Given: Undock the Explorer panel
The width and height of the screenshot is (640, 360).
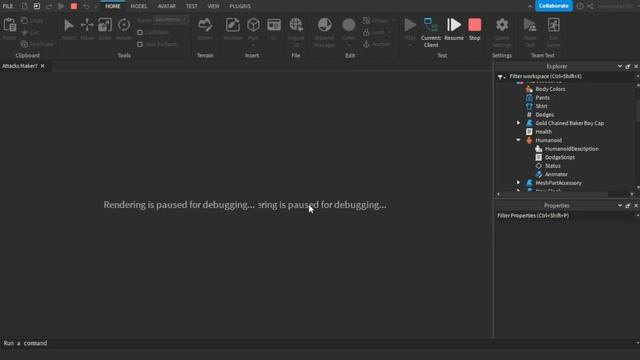Looking at the screenshot, I should click(x=628, y=66).
